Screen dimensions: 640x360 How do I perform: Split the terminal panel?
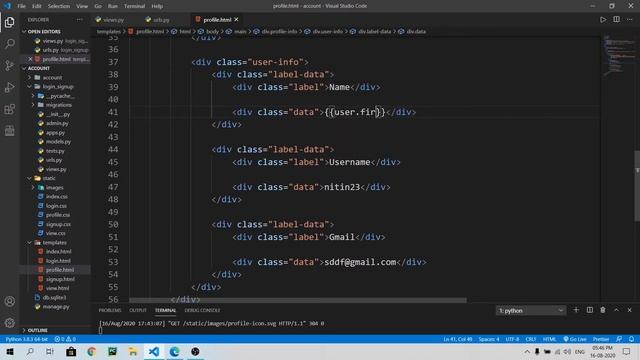pos(590,310)
